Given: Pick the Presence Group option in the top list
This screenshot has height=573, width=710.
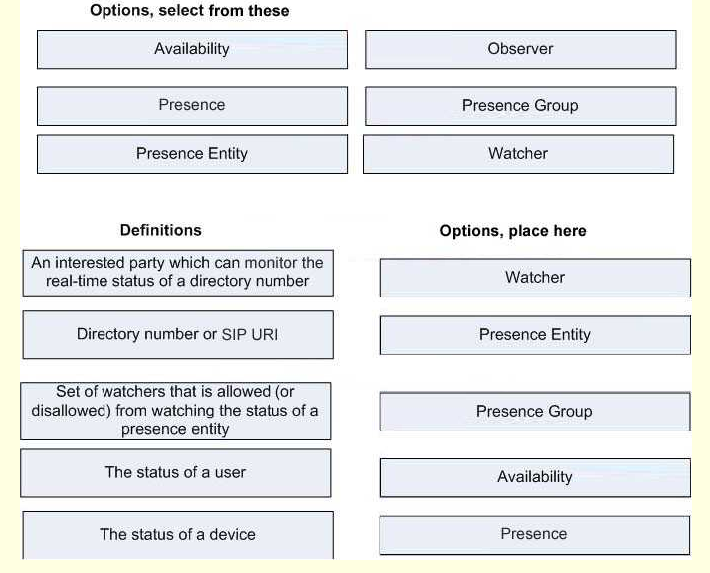Looking at the screenshot, I should pos(521,106).
